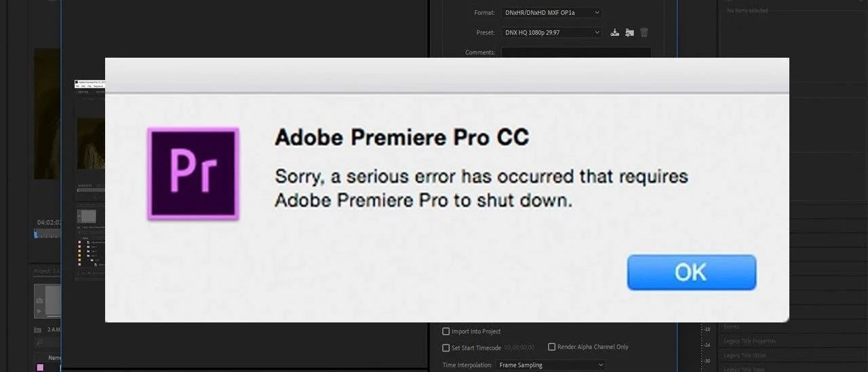
Task: Click the Delete Preset trash icon
Action: [644, 33]
